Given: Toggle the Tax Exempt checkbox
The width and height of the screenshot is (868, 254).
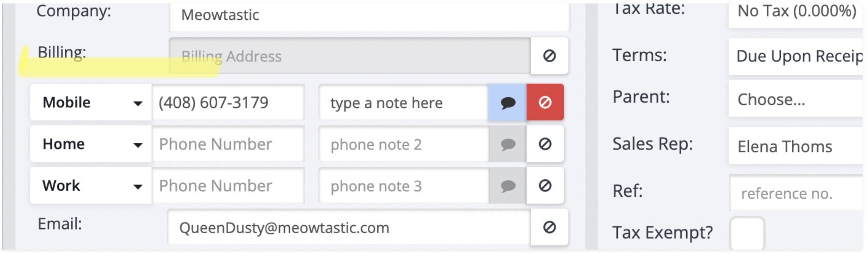Looking at the screenshot, I should [x=746, y=233].
